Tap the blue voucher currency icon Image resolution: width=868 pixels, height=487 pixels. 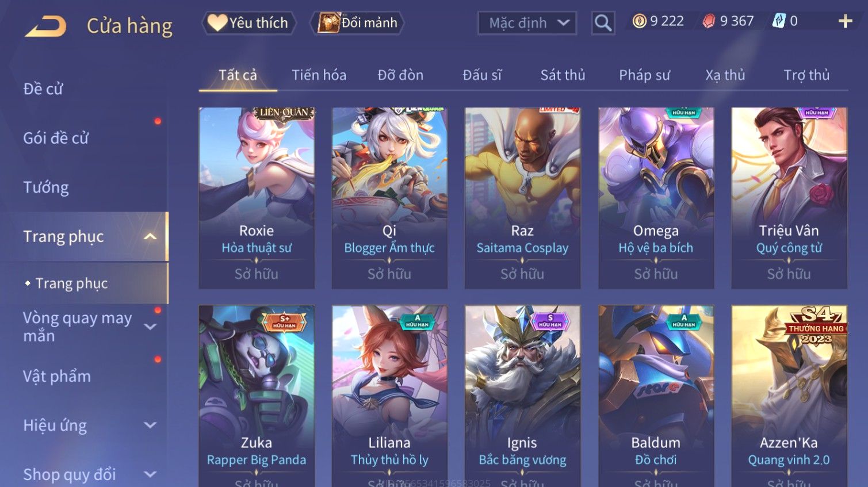[x=778, y=21]
